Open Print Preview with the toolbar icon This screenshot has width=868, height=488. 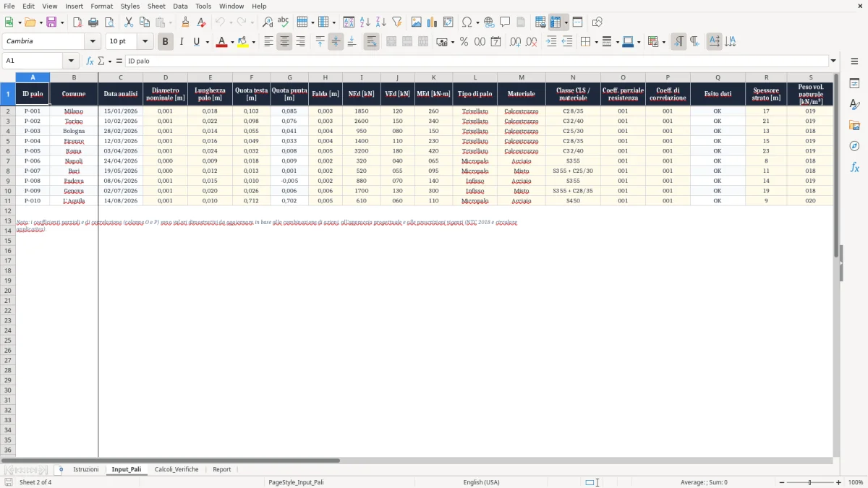pos(109,22)
